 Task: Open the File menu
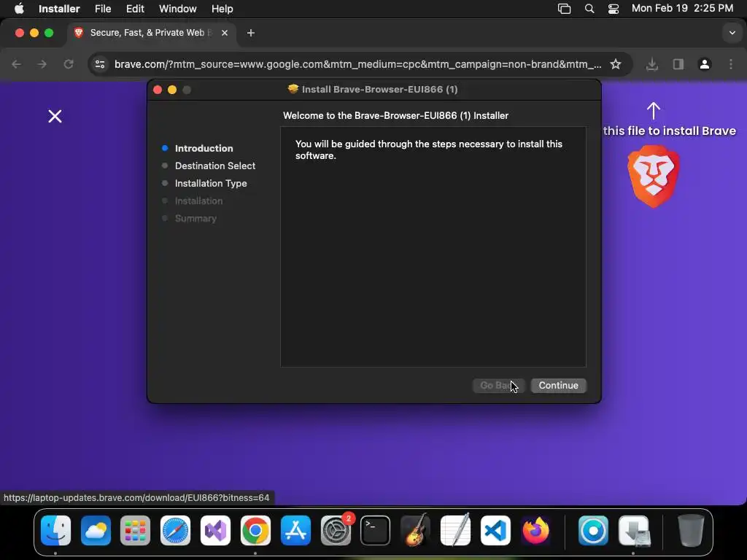click(103, 9)
